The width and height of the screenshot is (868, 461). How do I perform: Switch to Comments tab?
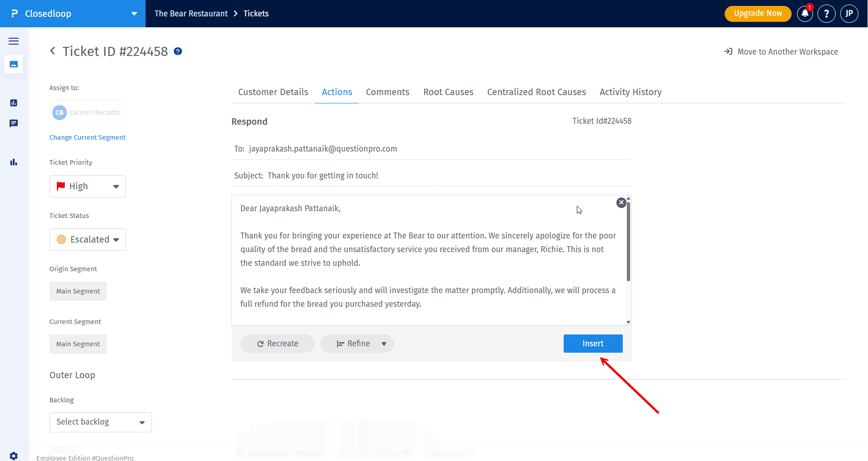click(x=388, y=92)
